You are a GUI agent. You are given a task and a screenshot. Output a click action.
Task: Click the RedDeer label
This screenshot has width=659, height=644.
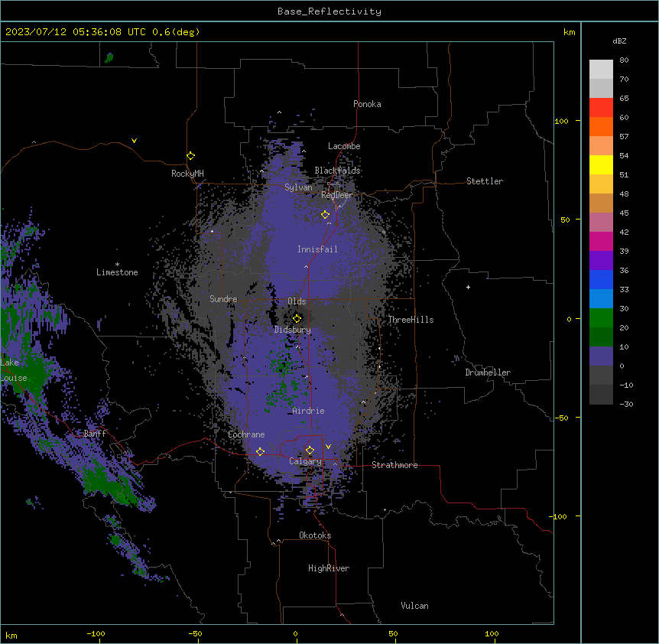pyautogui.click(x=337, y=195)
